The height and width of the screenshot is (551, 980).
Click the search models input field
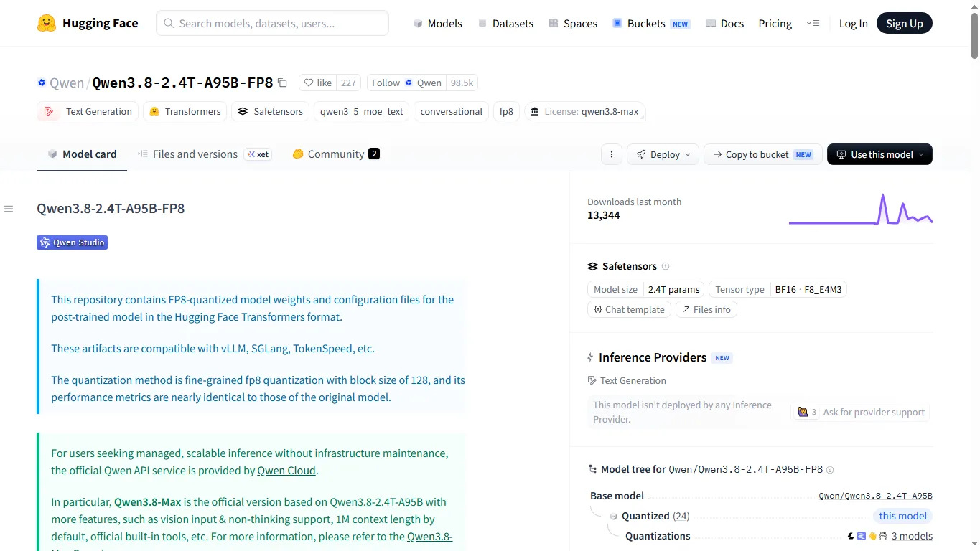pos(272,23)
